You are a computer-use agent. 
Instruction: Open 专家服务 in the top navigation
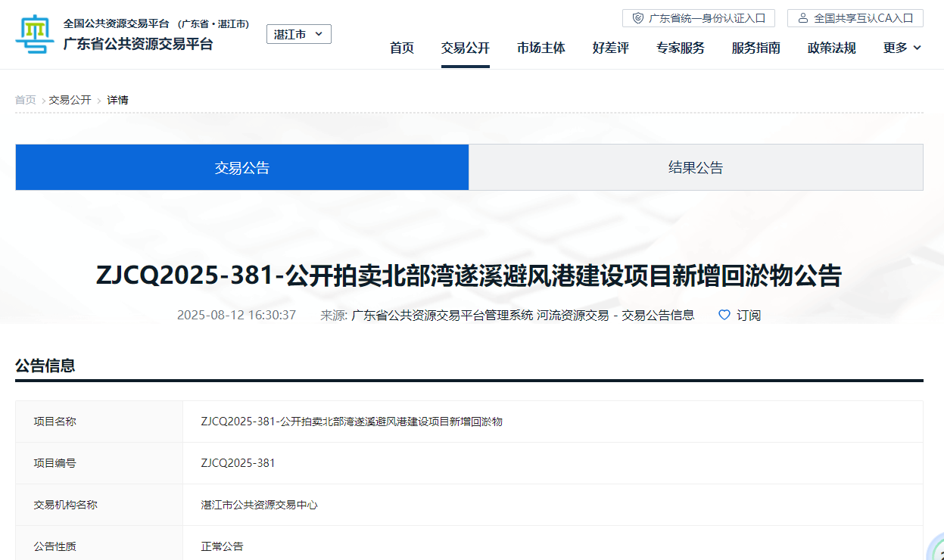681,48
